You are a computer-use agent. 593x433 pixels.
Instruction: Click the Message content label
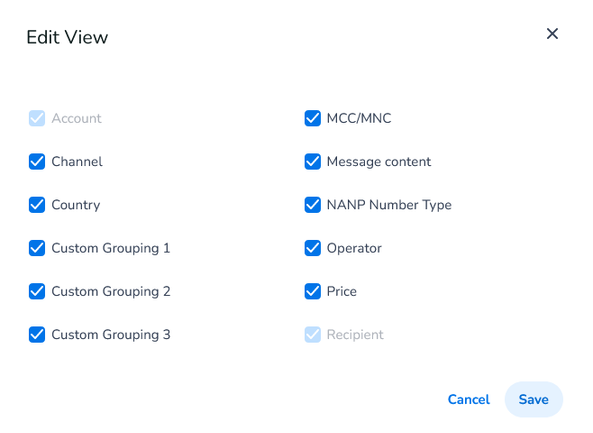coord(379,162)
